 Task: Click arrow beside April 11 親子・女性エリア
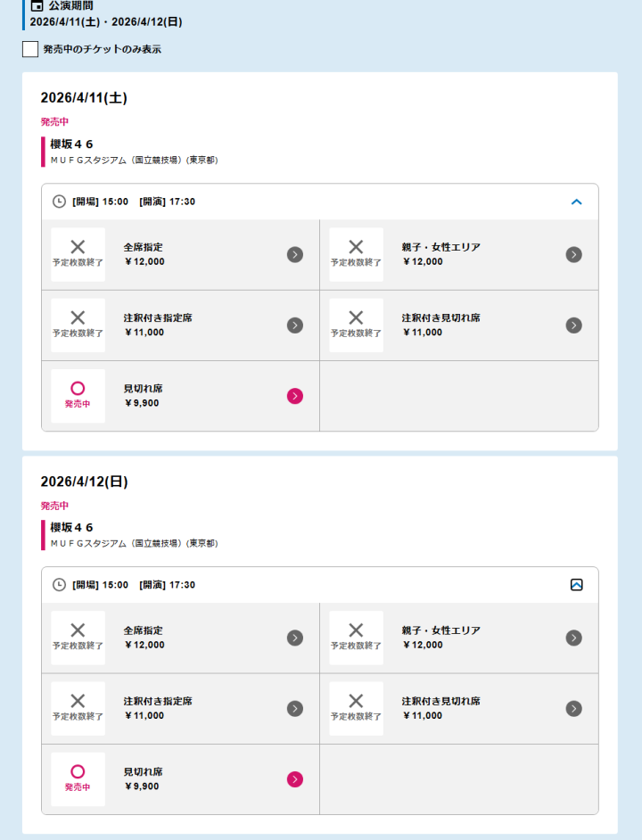[574, 255]
